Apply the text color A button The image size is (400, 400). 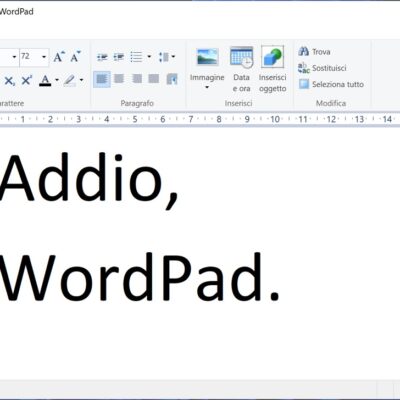[x=45, y=80]
